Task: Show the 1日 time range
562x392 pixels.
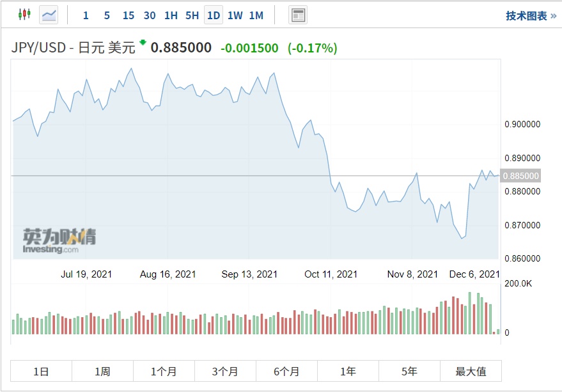Action: [41, 371]
